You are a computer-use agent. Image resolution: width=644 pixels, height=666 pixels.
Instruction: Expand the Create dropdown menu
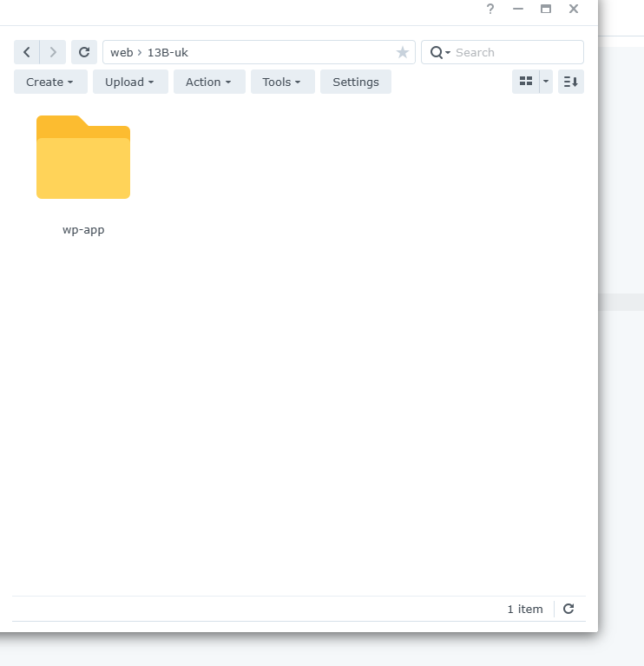pos(50,82)
